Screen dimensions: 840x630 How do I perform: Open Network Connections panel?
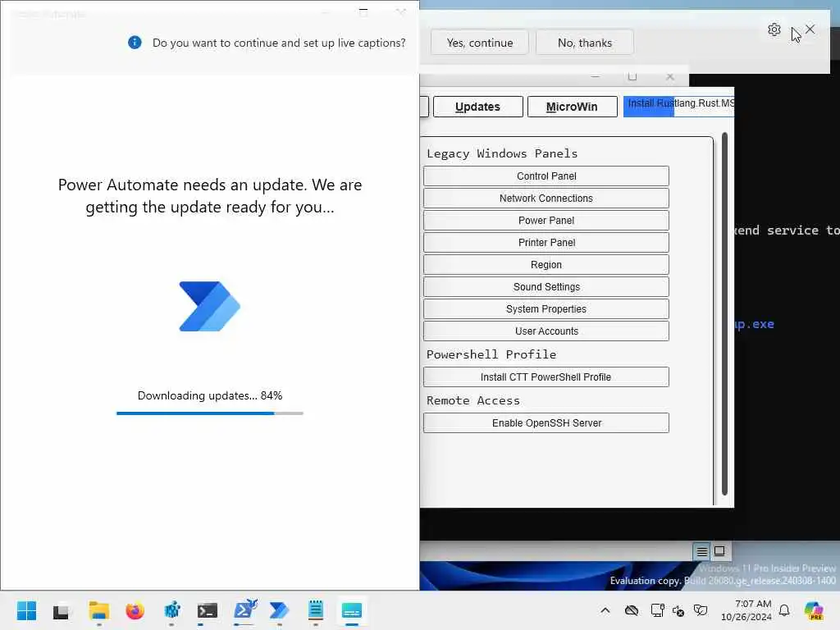pos(546,199)
